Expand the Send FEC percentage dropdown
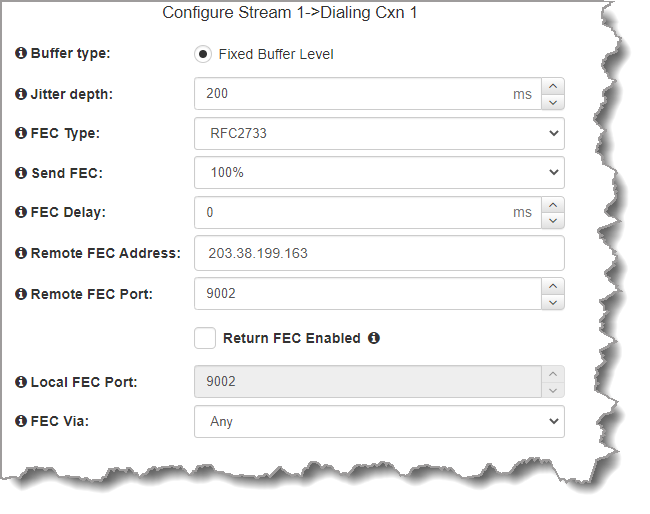This screenshot has height=514, width=650. click(379, 173)
